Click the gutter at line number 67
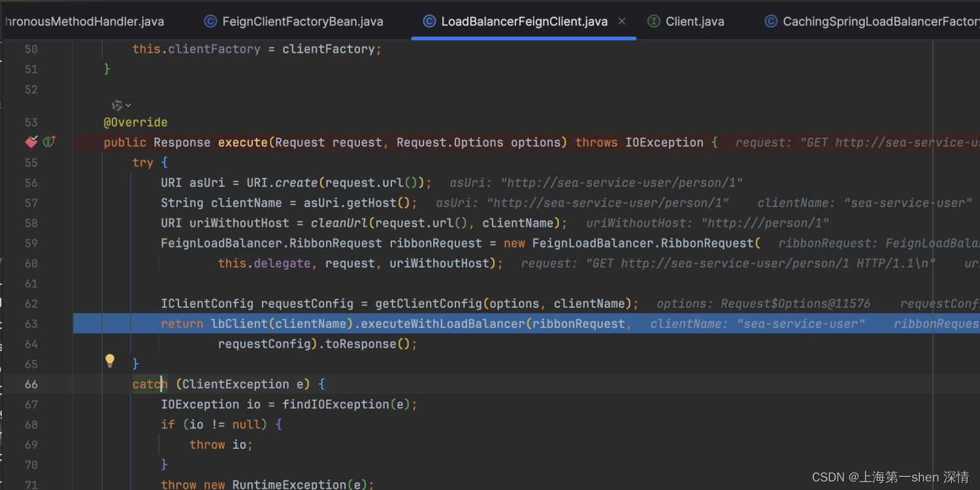This screenshot has width=980, height=490. tap(31, 404)
